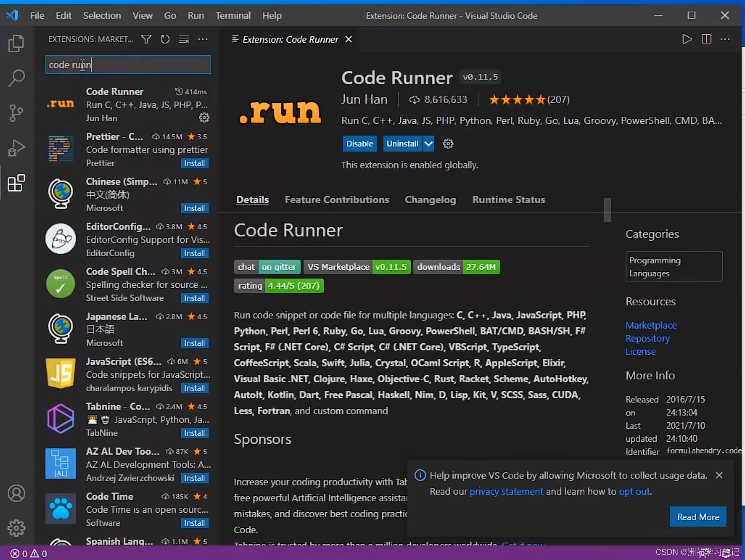
Task: Click Read More in the notification
Action: click(x=698, y=517)
